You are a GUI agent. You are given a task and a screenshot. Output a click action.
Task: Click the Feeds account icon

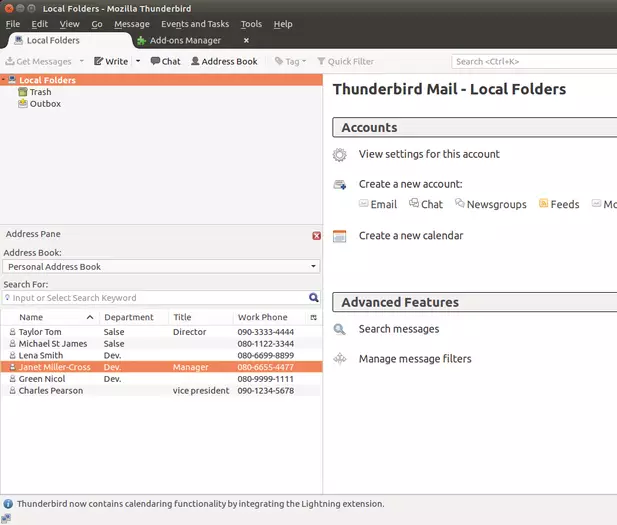click(x=544, y=204)
